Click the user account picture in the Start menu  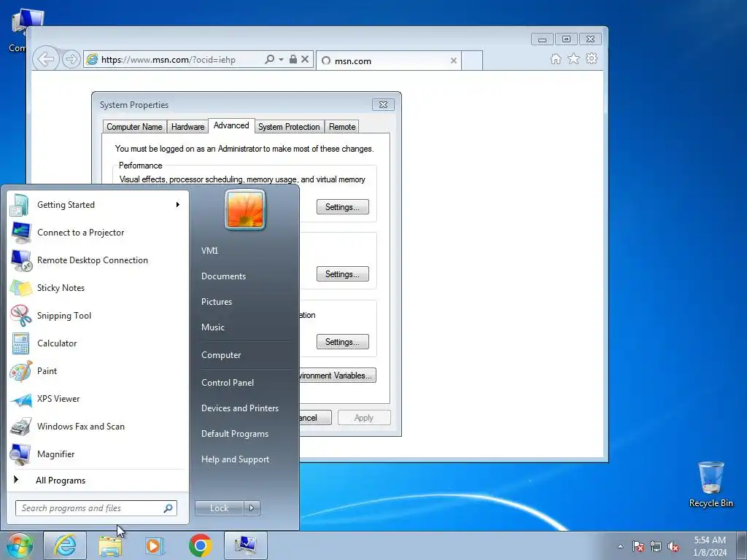pos(245,209)
